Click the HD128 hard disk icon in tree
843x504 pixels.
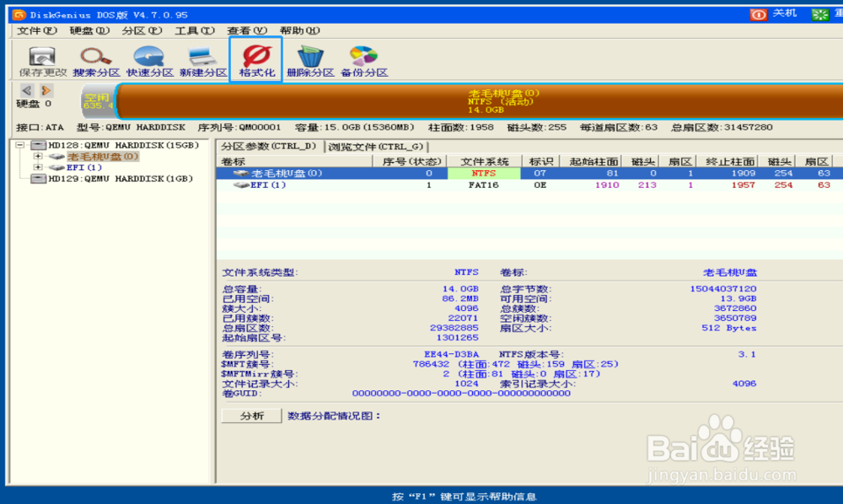coord(38,145)
